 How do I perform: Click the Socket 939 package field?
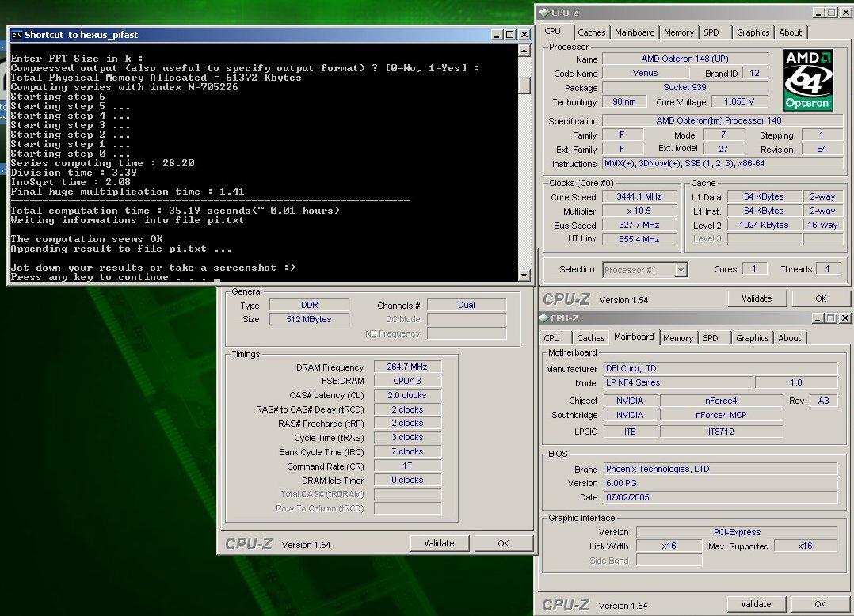[x=684, y=87]
